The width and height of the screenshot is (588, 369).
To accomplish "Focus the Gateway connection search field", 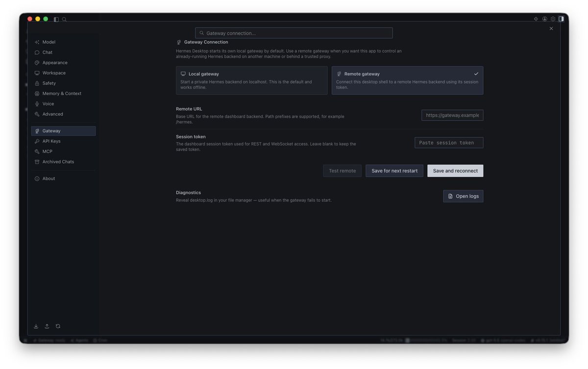I will click(x=294, y=33).
